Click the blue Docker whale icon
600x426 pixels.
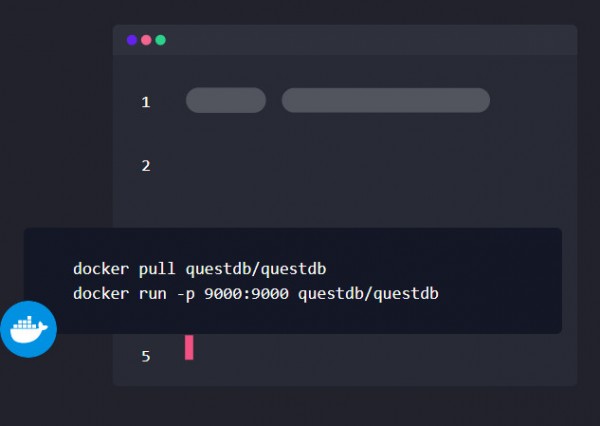[x=28, y=329]
